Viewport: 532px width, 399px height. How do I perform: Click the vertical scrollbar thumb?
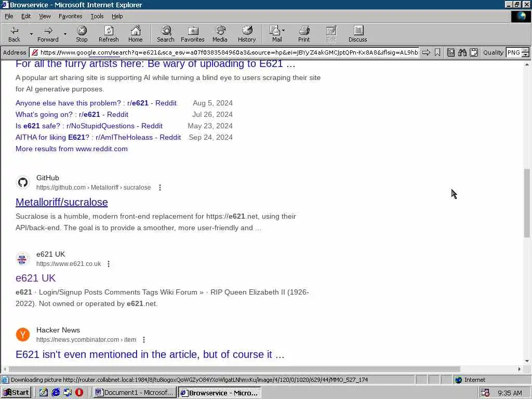(x=527, y=203)
